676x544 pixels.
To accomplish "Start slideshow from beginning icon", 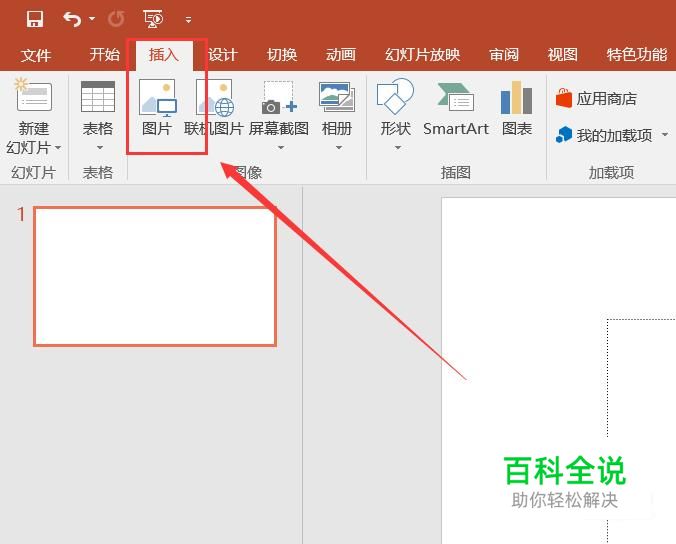I will point(153,19).
